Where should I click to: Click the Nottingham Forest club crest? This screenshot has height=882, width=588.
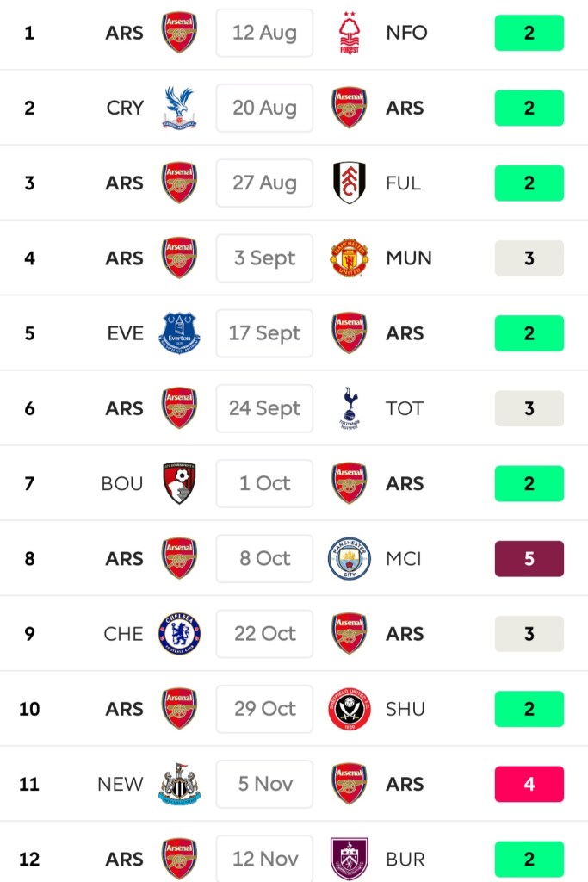pos(349,33)
